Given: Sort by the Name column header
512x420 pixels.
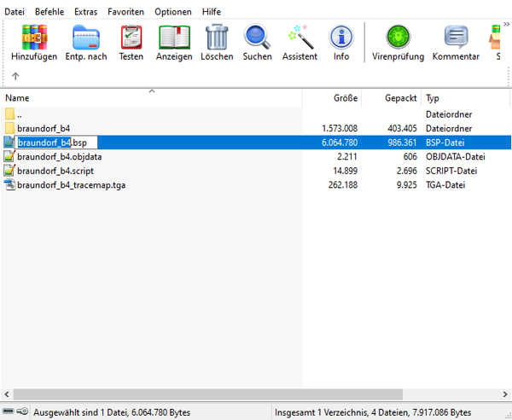Looking at the screenshot, I should pyautogui.click(x=151, y=98).
